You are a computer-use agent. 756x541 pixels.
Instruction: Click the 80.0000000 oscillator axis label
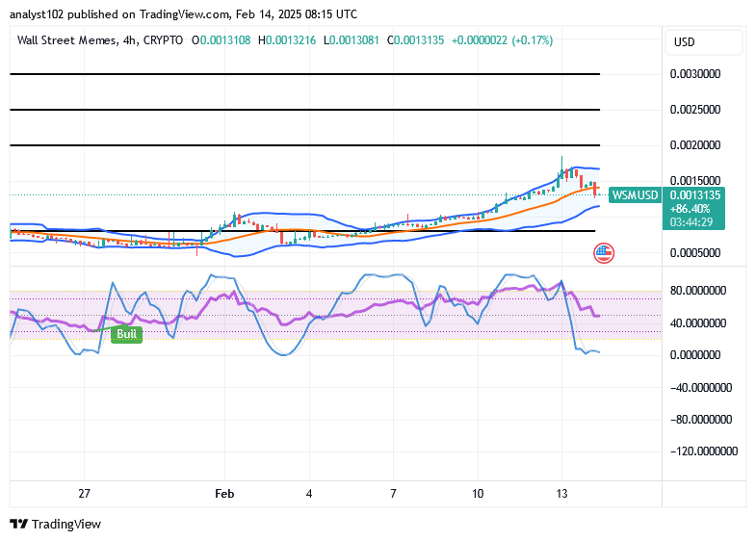(698, 291)
